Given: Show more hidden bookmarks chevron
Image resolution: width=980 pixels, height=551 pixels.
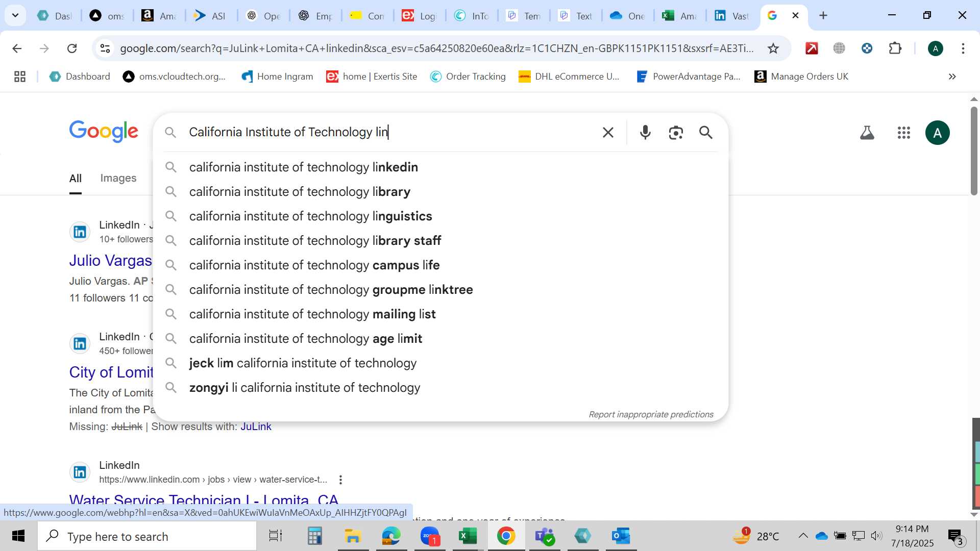Looking at the screenshot, I should click(952, 77).
